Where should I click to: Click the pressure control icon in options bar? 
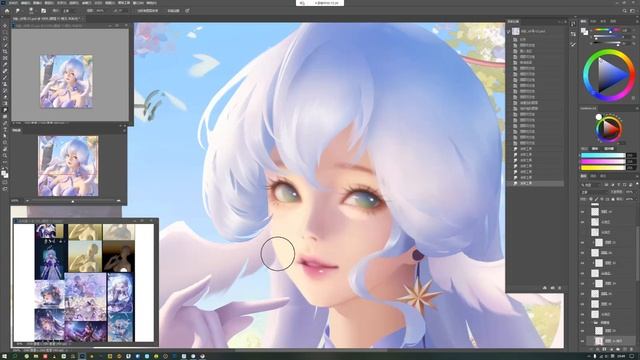[187, 11]
